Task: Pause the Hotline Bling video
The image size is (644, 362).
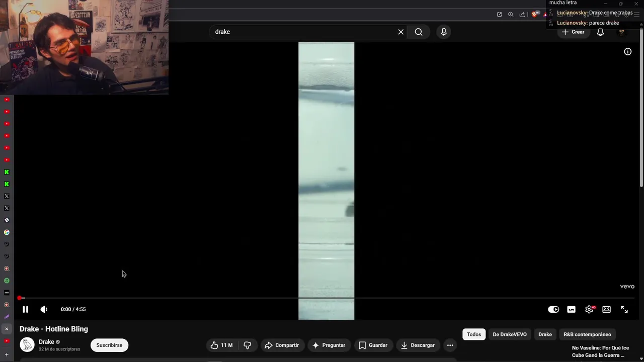Action: point(25,309)
